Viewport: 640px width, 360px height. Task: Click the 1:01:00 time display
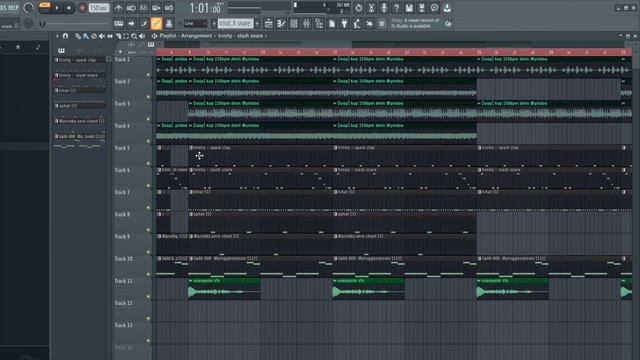coord(205,8)
